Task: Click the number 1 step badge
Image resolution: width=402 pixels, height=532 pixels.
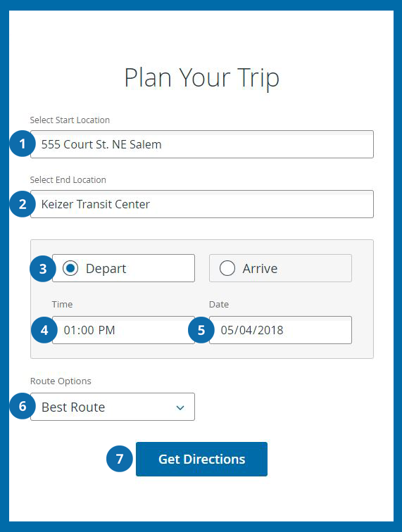Action: (x=23, y=144)
